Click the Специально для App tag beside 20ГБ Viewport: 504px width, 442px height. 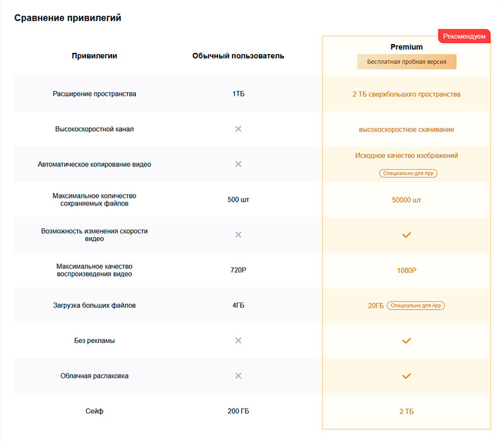tap(416, 306)
